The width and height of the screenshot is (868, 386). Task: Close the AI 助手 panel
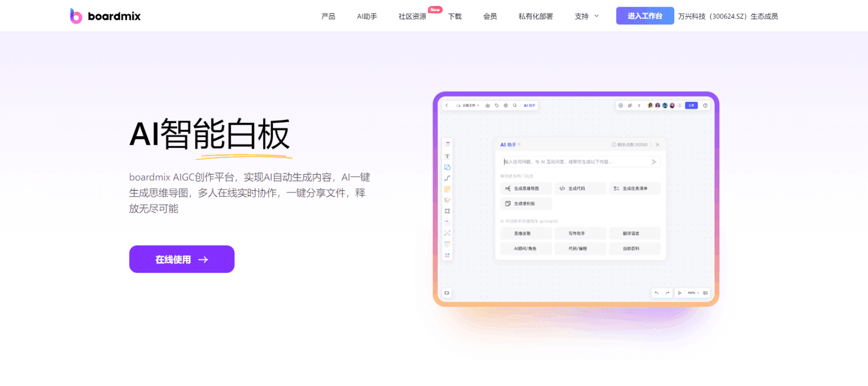point(658,145)
